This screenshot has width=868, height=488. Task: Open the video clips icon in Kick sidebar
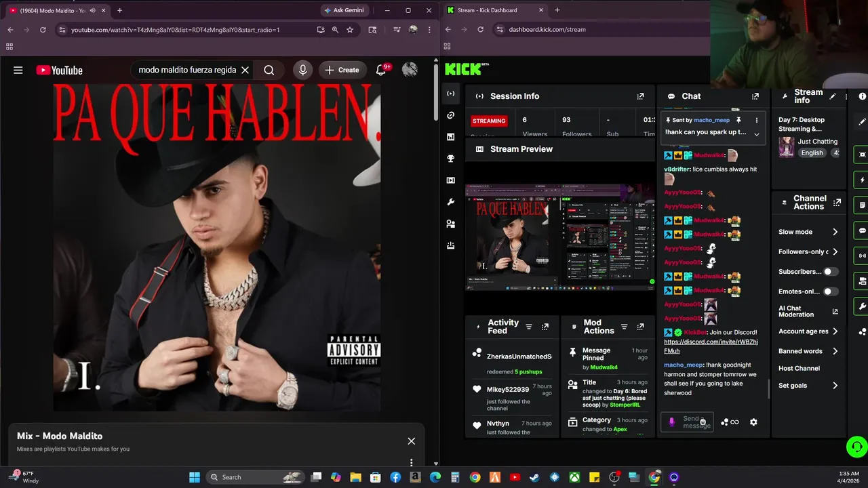click(x=451, y=180)
